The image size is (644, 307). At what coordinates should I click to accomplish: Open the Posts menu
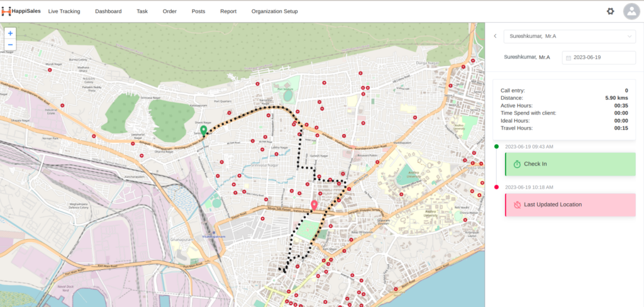198,11
